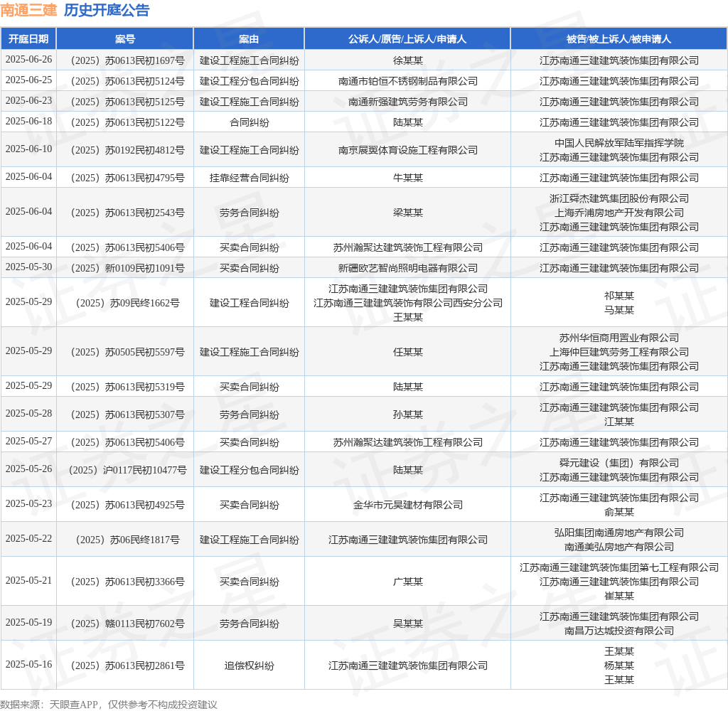
Task: Click the 历史开庭公告 heading
Action: (107, 10)
